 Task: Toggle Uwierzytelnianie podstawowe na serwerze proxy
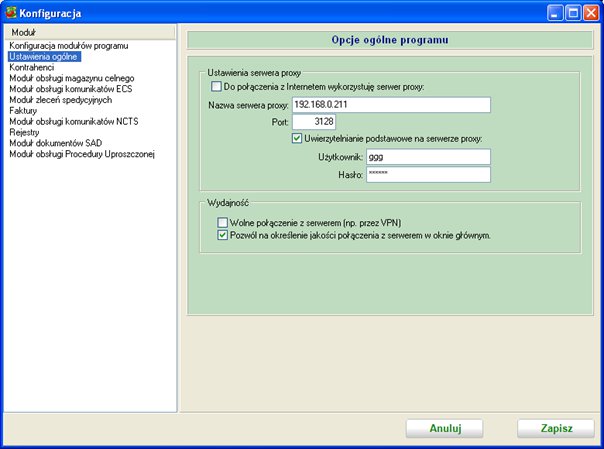[297, 138]
